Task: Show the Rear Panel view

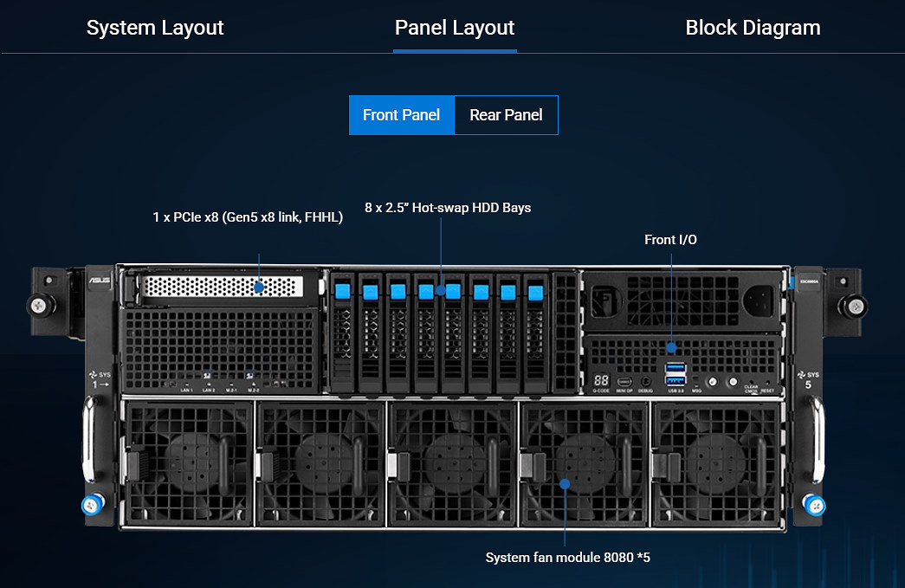Action: coord(506,115)
